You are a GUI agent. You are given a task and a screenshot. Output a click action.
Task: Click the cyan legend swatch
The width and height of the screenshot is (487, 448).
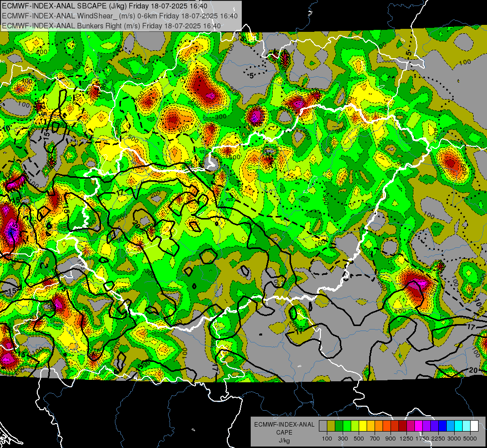pos(458,426)
